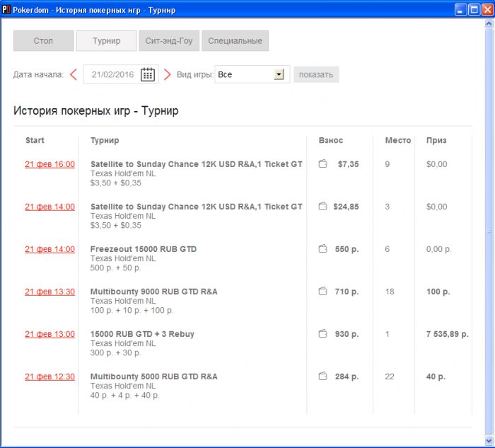Click the 7 535,89 р. prize value

point(448,334)
